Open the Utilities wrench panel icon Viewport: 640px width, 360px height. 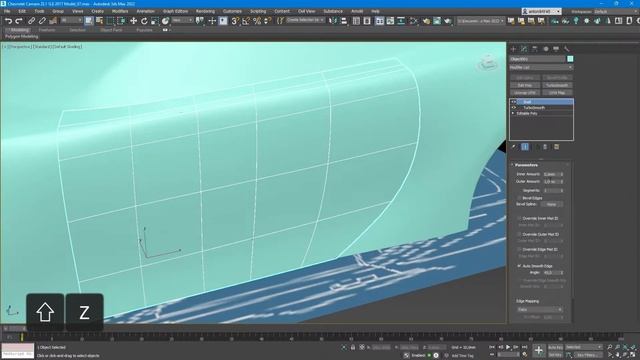click(567, 49)
